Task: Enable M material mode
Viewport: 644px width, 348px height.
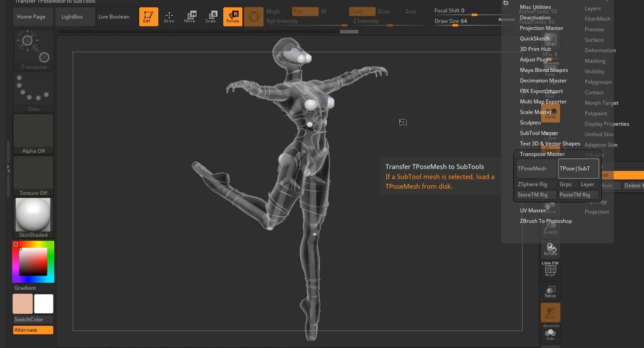Action: [x=324, y=11]
